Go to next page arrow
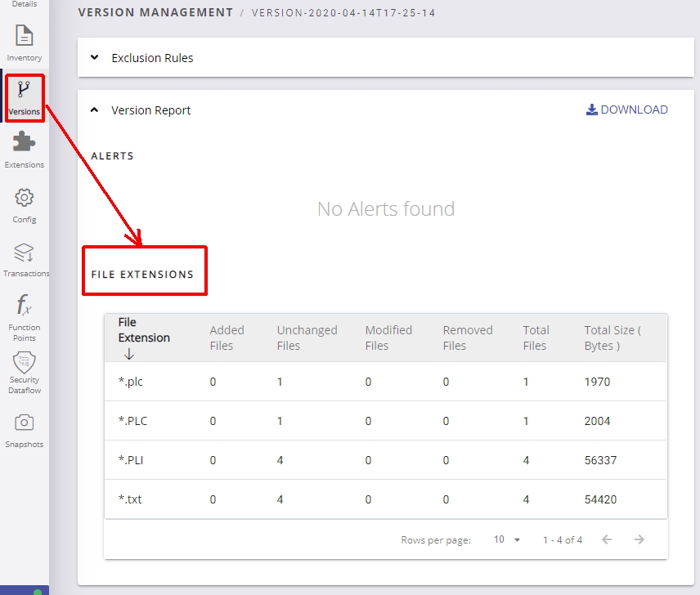 tap(639, 539)
